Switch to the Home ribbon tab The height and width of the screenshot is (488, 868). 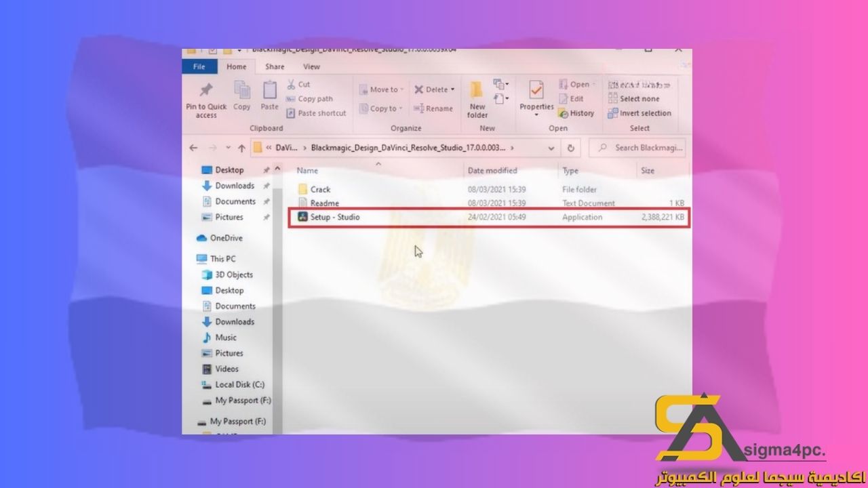pyautogui.click(x=237, y=66)
